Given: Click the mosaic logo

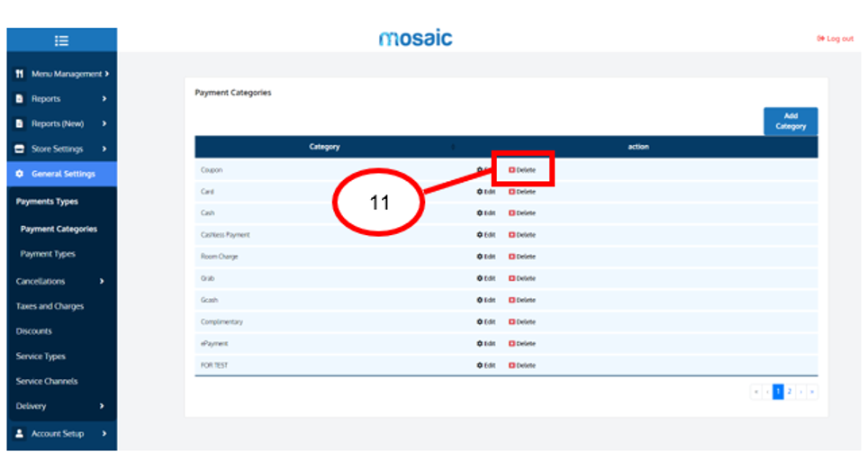Looking at the screenshot, I should (415, 38).
